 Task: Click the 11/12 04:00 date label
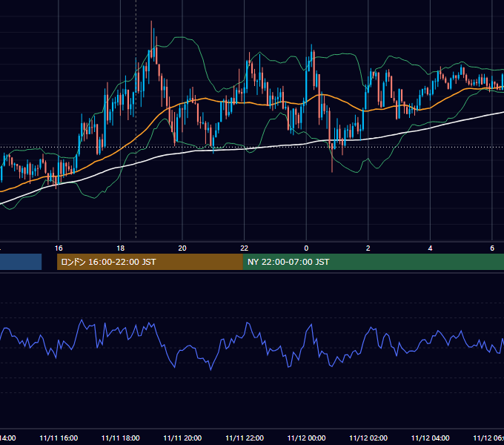(431, 438)
